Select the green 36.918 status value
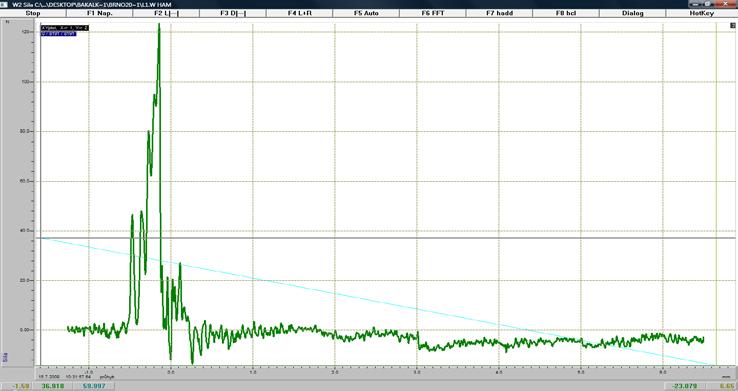The width and height of the screenshot is (738, 391). (53, 386)
